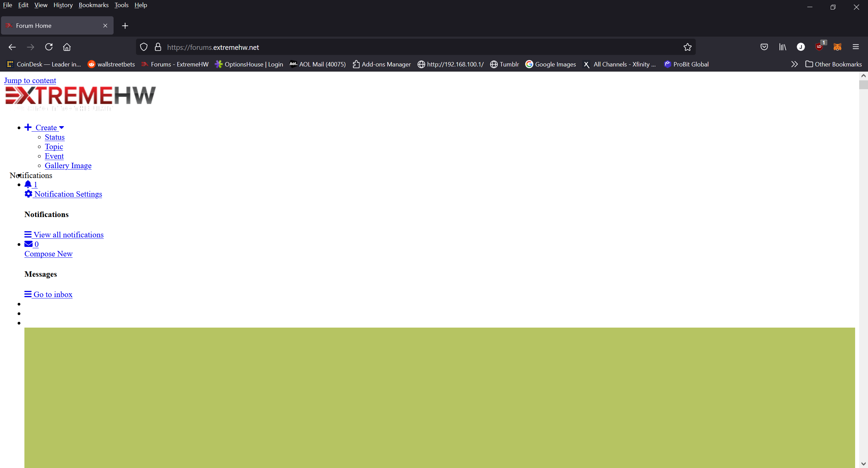Open tracking protection shield in address bar

point(144,47)
